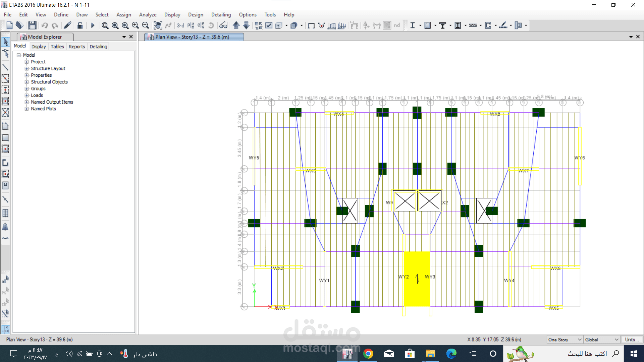Open File Explorer from the taskbar
This screenshot has width=644, height=362.
pos(430,354)
